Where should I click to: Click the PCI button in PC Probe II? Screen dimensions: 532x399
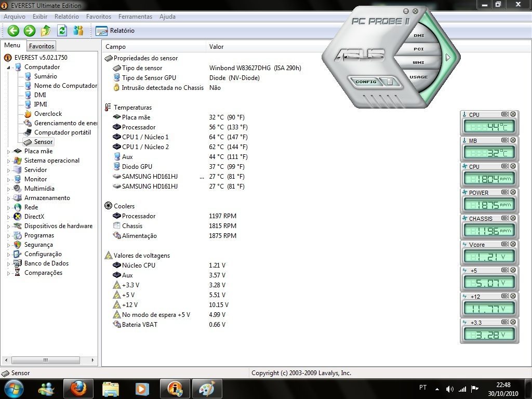[419, 49]
